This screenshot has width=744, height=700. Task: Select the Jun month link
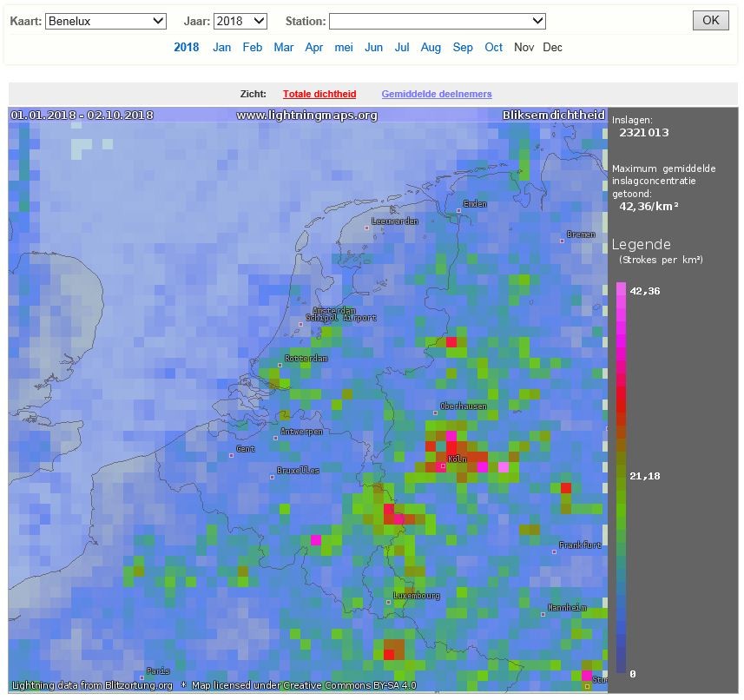pos(373,48)
